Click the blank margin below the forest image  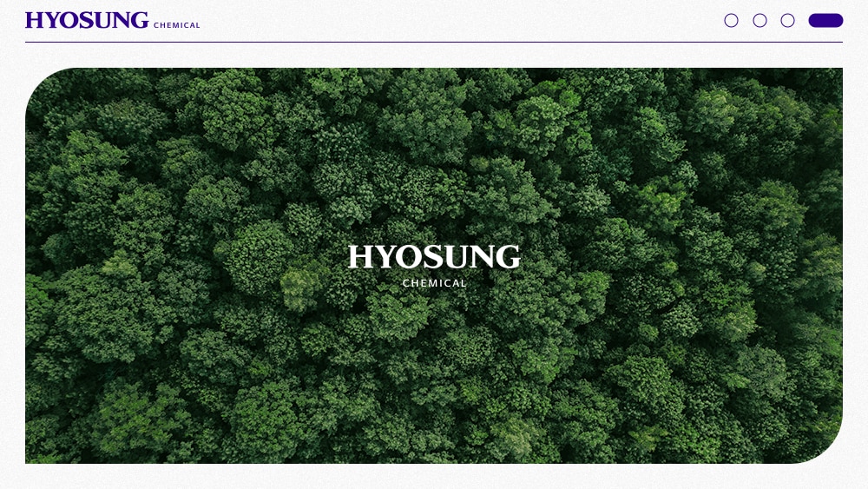[x=434, y=477]
